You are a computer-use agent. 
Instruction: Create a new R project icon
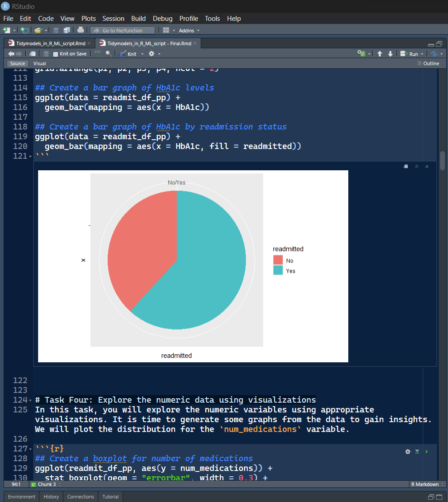(x=24, y=31)
